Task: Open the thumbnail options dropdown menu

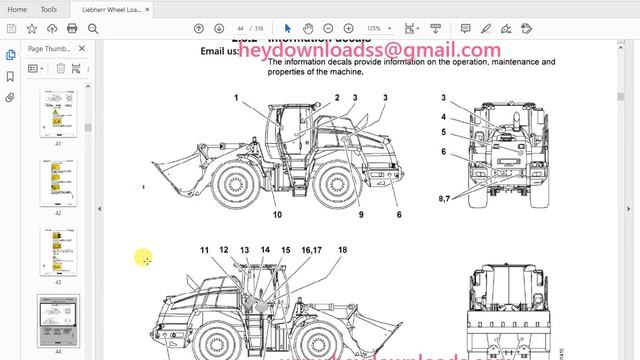Action: coord(36,69)
